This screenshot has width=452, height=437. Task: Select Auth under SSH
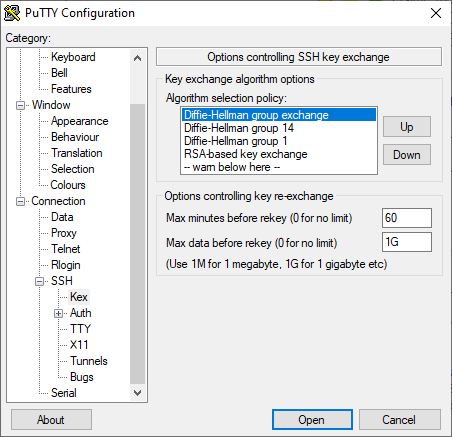point(81,313)
